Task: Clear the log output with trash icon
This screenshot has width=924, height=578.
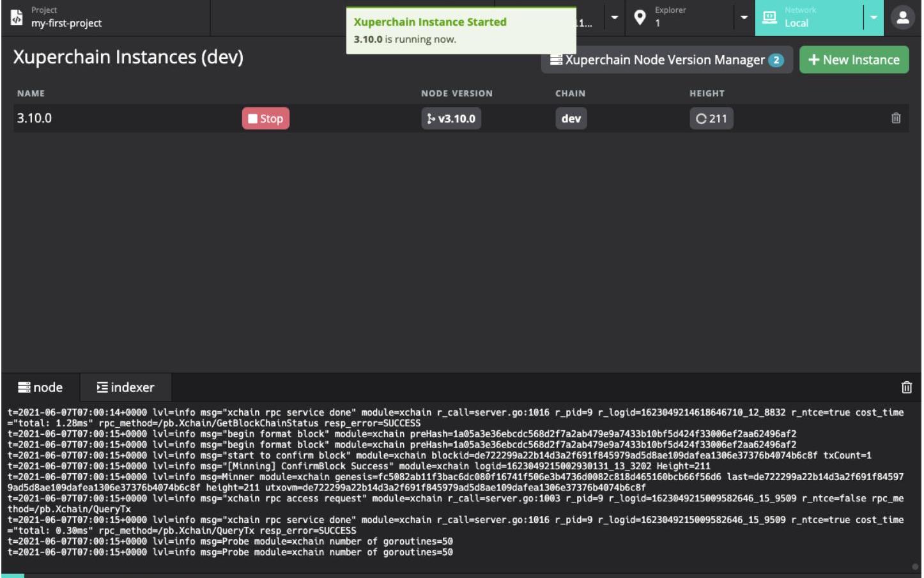Action: pyautogui.click(x=906, y=387)
